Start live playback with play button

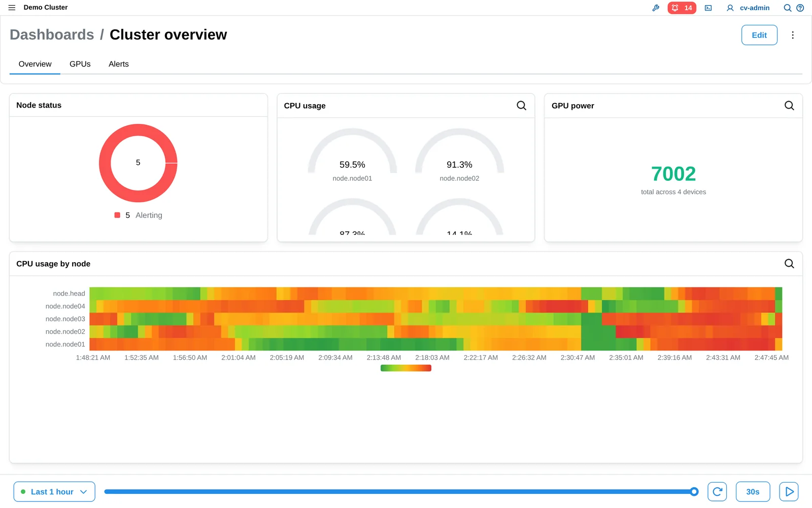pyautogui.click(x=789, y=492)
